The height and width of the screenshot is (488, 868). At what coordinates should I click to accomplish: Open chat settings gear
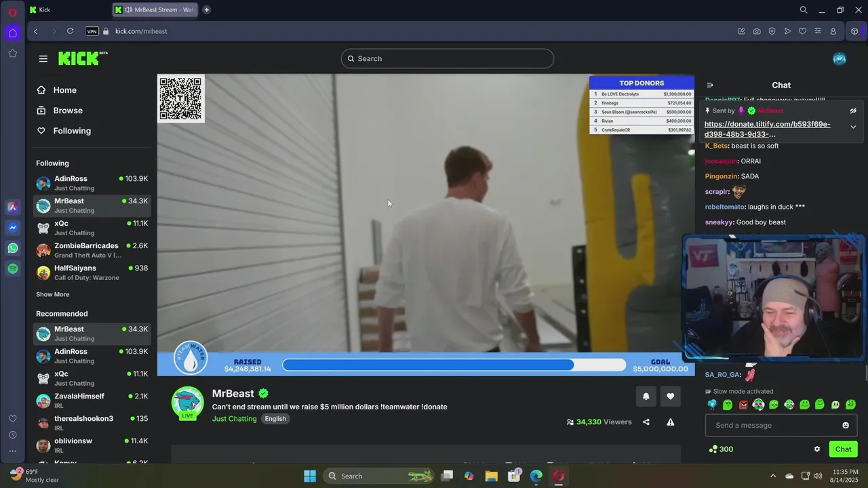[x=817, y=449]
